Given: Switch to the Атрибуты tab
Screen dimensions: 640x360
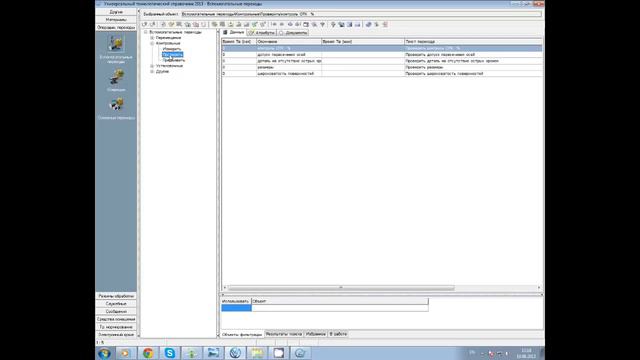Looking at the screenshot, I should 262,33.
